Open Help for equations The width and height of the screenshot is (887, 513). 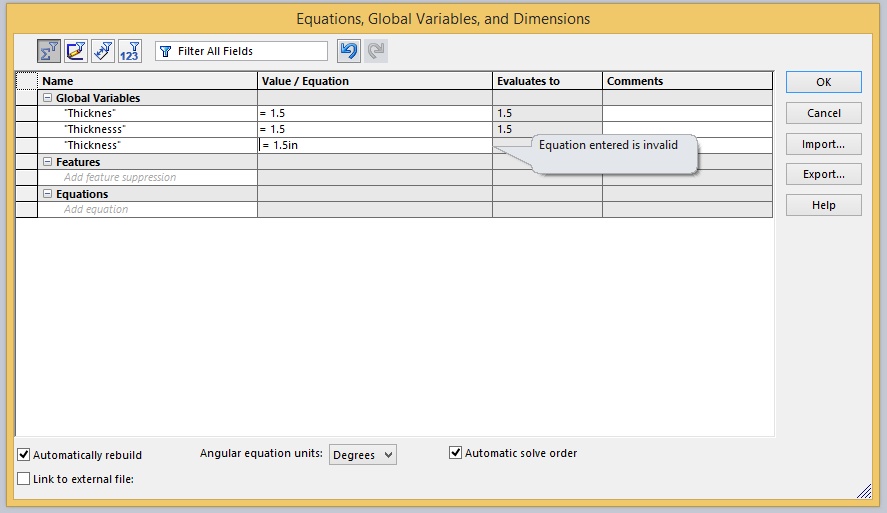click(x=824, y=205)
